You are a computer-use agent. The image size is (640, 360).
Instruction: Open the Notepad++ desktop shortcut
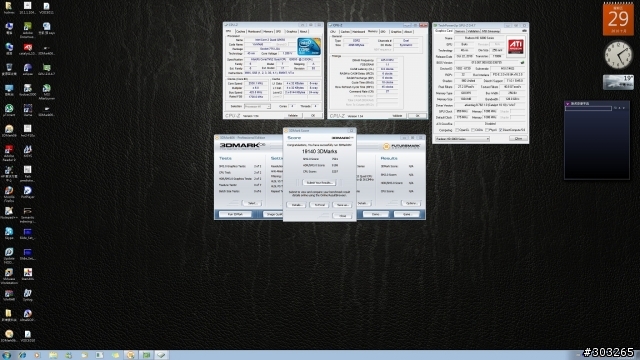pos(9,213)
